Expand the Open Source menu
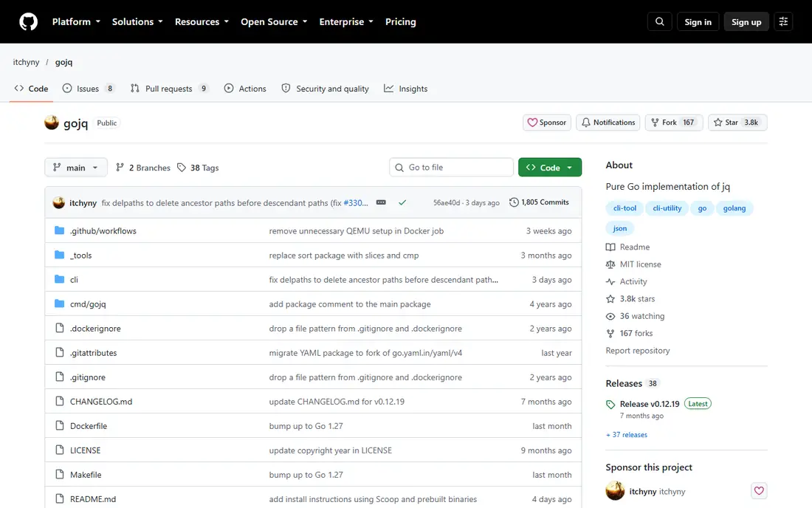 pos(274,21)
